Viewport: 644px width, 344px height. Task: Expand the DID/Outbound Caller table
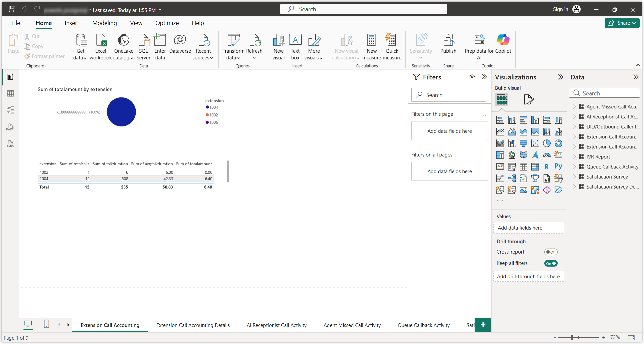pyautogui.click(x=575, y=127)
